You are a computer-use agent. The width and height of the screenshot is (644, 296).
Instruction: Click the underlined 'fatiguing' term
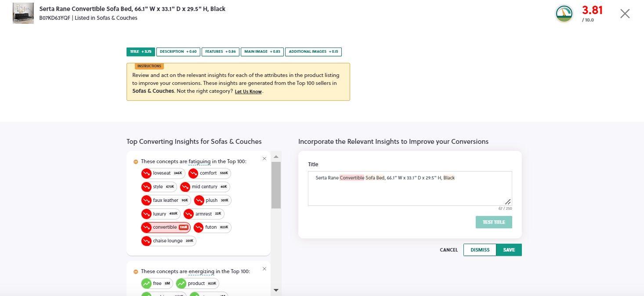click(199, 161)
